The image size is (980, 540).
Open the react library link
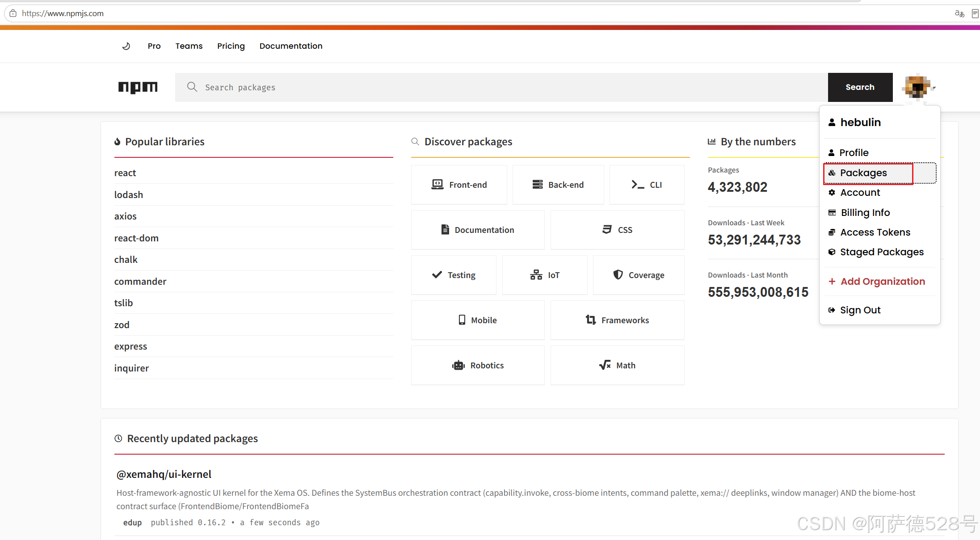click(125, 173)
